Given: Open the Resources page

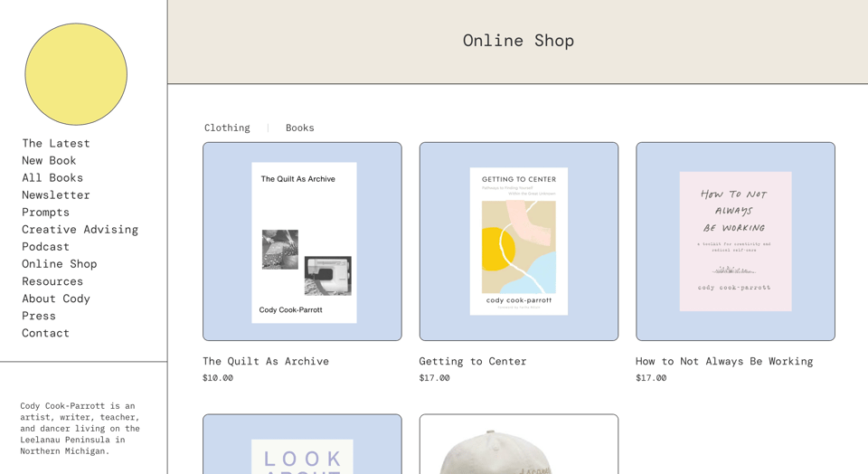Looking at the screenshot, I should [52, 280].
